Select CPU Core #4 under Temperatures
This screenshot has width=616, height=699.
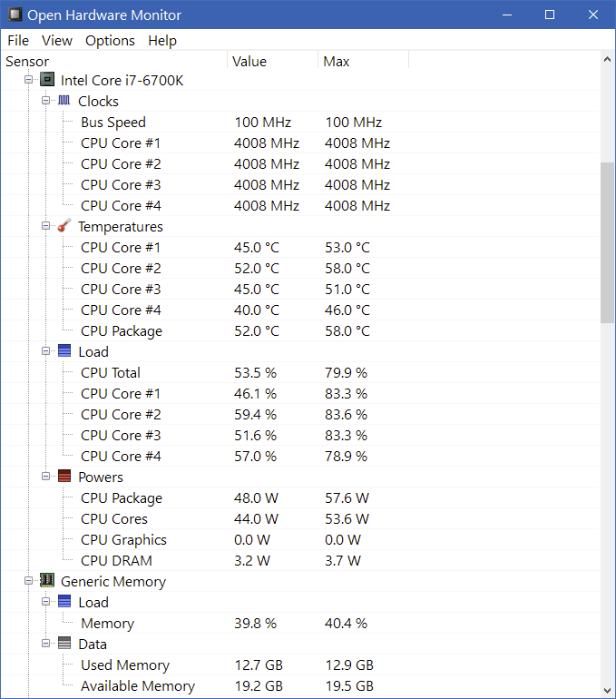pyautogui.click(x=300, y=310)
